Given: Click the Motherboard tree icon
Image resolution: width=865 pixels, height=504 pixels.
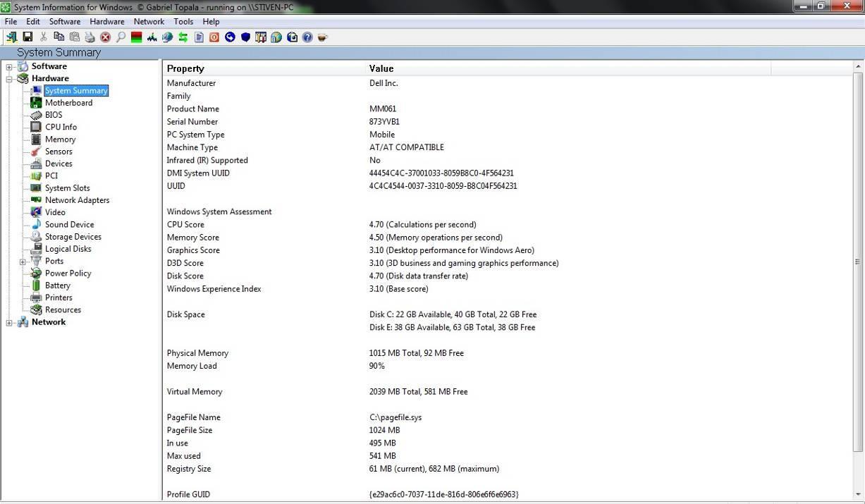Looking at the screenshot, I should [36, 102].
